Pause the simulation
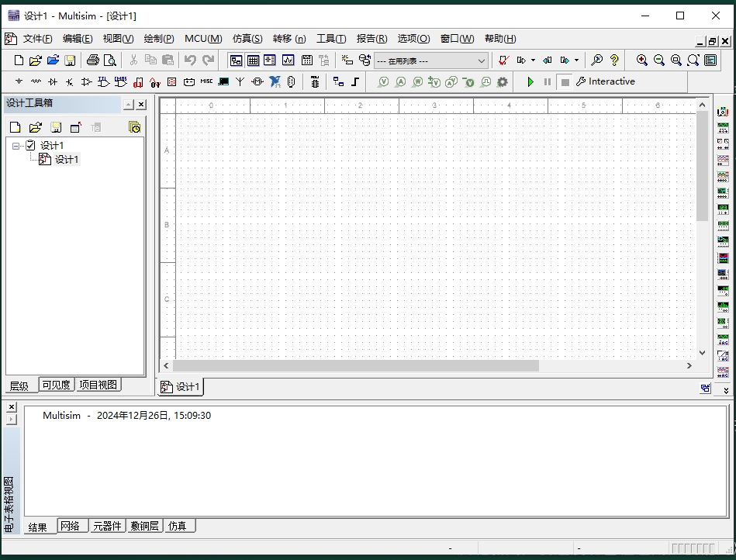This screenshot has height=560, width=736. click(548, 81)
